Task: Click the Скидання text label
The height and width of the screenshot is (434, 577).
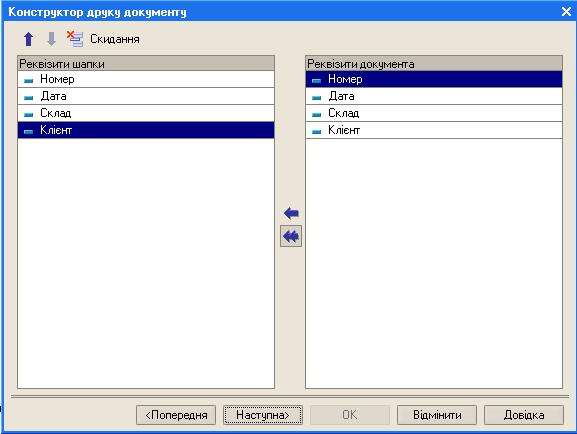Action: (x=115, y=39)
